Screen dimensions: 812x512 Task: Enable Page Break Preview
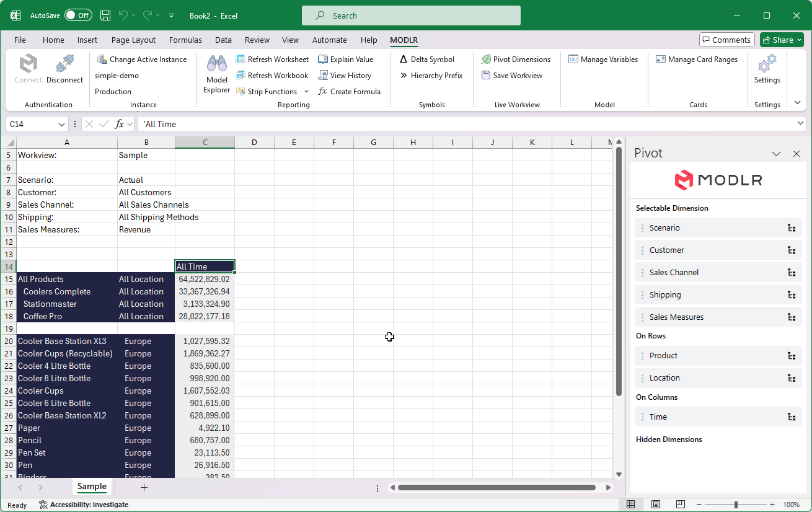[680, 504]
